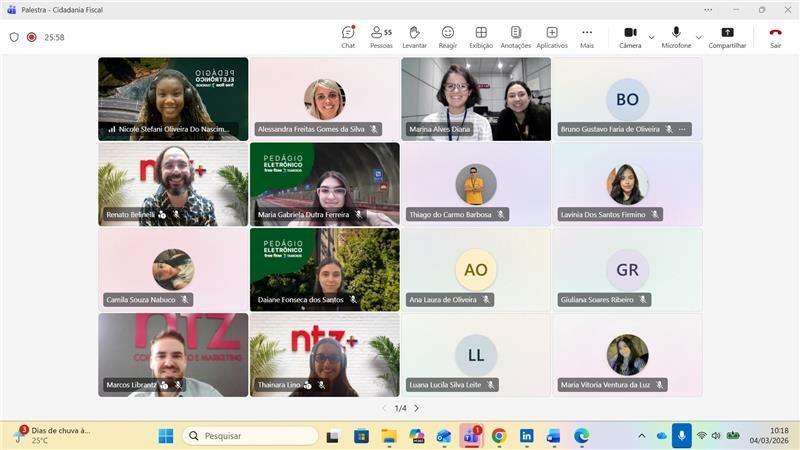Raise hand with the Levantar button
800x450 pixels.
(414, 37)
